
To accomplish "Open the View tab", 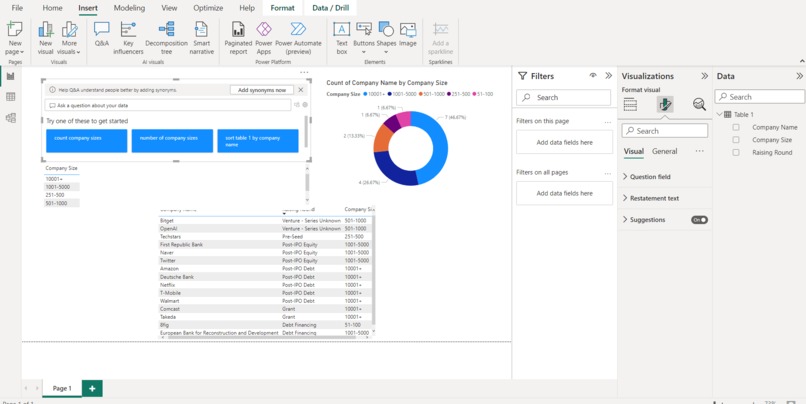I will pos(169,8).
